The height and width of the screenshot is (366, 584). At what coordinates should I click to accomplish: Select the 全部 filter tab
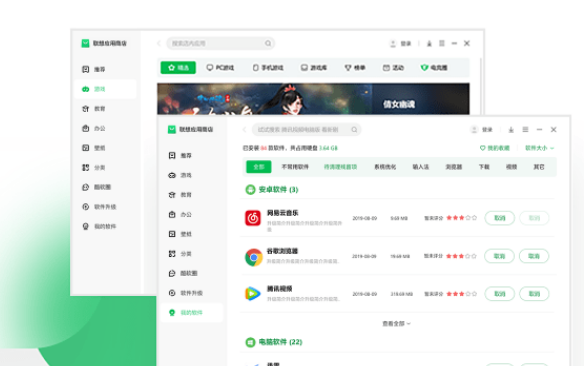pos(259,167)
